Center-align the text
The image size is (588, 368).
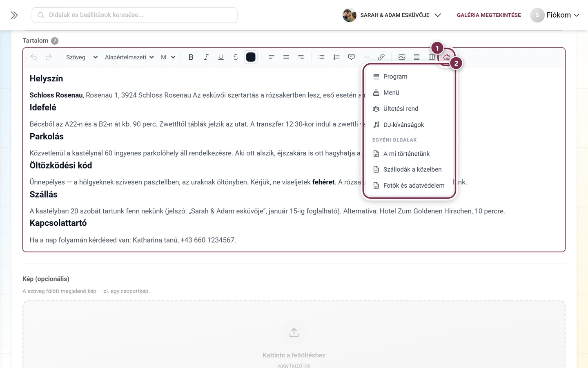tap(286, 57)
